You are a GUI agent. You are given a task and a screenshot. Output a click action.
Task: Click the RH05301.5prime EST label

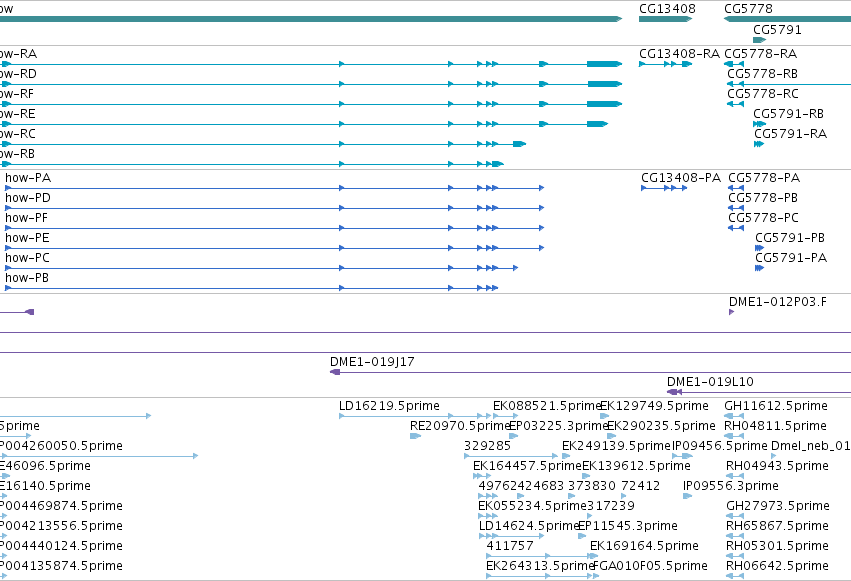(x=777, y=546)
